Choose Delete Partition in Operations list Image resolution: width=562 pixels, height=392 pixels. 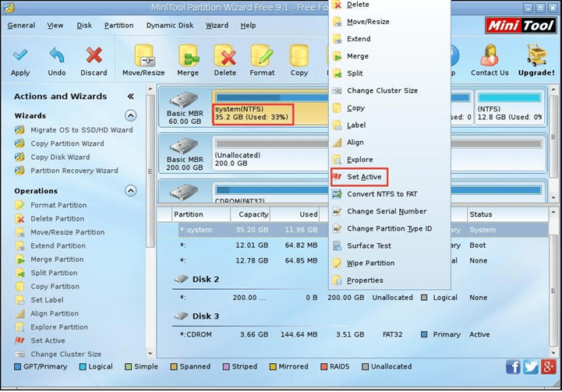[50, 218]
